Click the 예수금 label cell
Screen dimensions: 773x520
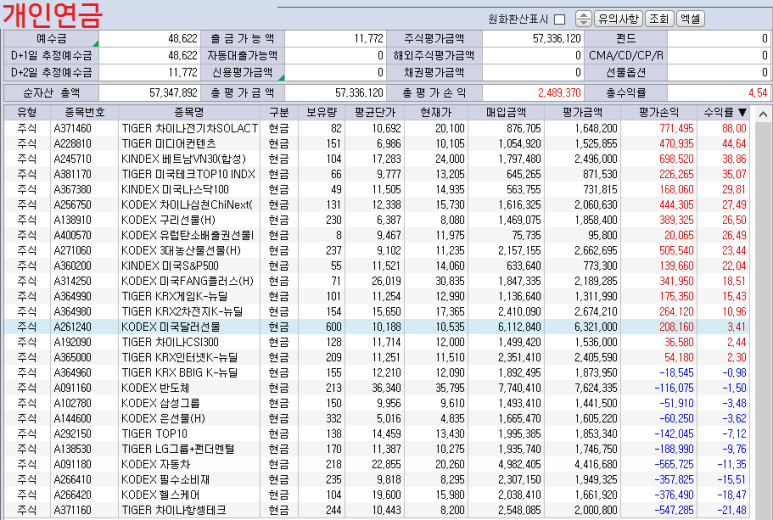(51, 38)
